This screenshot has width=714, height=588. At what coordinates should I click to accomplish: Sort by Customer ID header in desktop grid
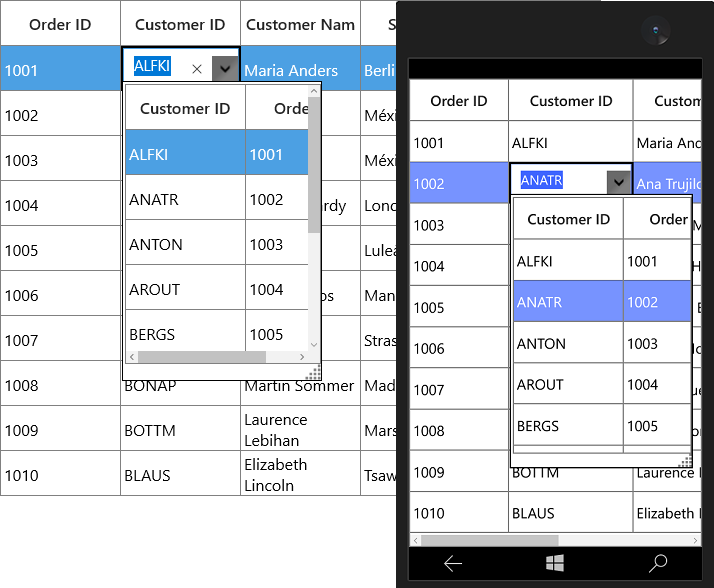(180, 24)
